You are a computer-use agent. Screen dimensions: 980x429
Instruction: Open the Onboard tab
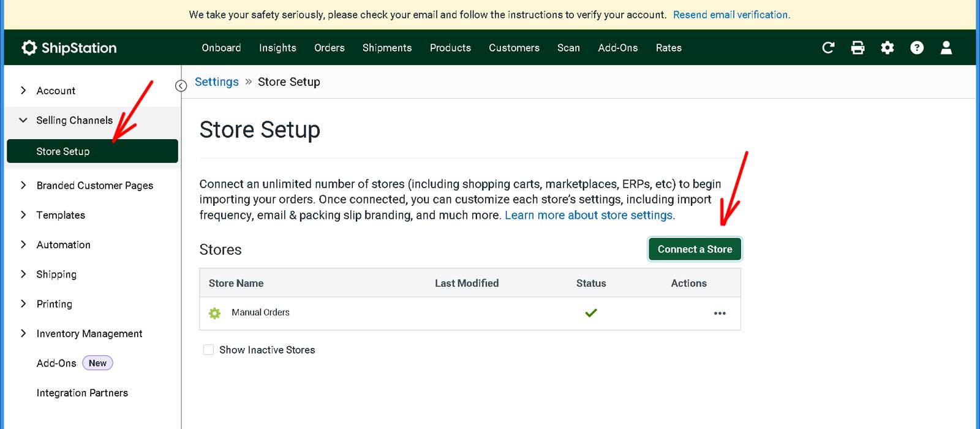point(221,48)
